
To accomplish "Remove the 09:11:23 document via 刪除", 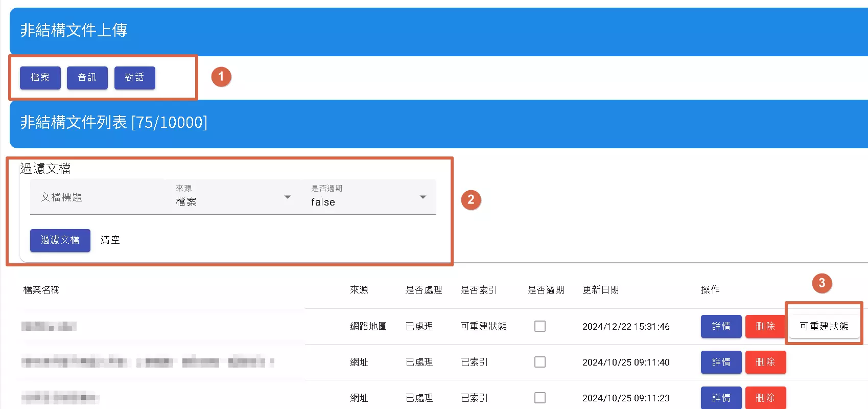I will point(765,398).
